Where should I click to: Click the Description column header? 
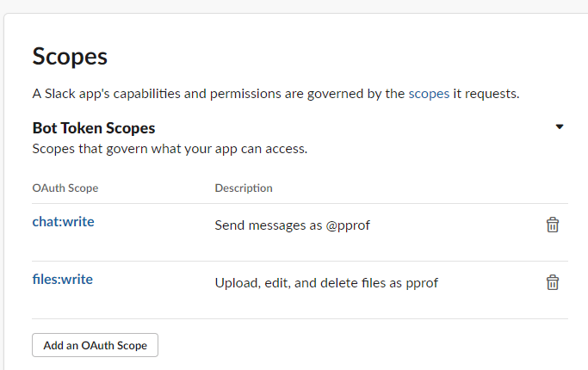click(244, 188)
